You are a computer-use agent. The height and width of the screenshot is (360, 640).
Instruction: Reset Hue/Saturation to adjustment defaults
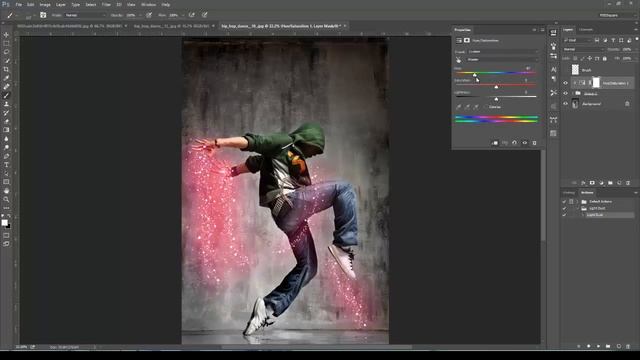(x=514, y=143)
